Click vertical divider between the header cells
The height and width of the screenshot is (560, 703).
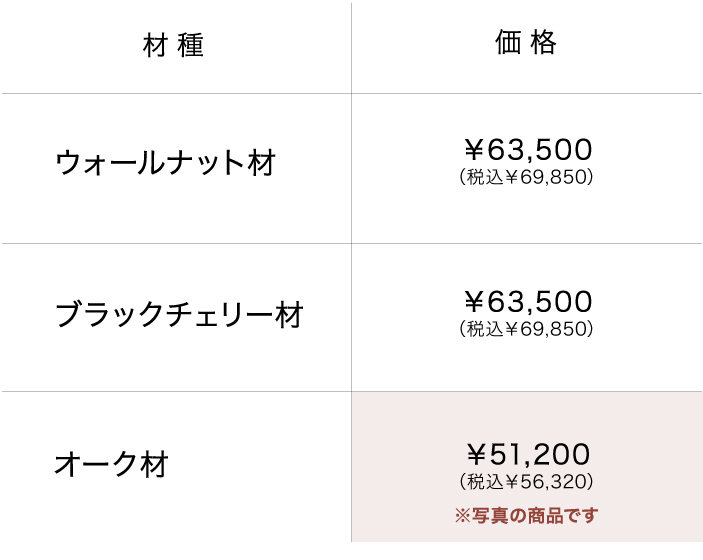pos(351,46)
